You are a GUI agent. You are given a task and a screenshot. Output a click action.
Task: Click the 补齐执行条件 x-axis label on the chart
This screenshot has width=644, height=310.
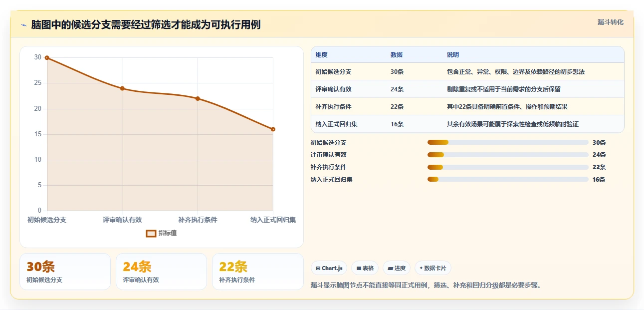198,220
